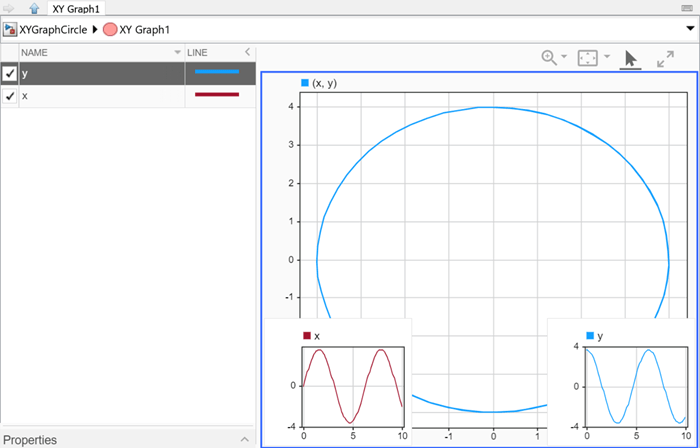Screen dimensions: 700x448
Task: Click the forward navigation arrow icon
Action: coord(8,8)
